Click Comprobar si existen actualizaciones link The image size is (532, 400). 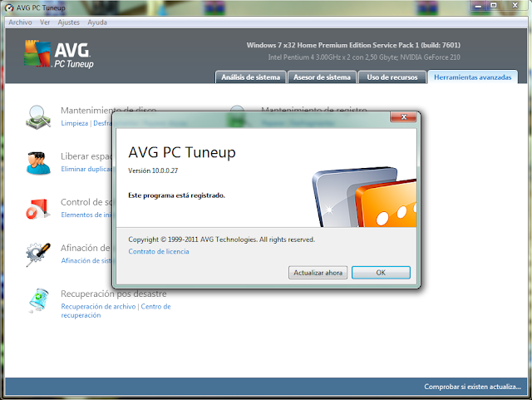pyautogui.click(x=472, y=387)
